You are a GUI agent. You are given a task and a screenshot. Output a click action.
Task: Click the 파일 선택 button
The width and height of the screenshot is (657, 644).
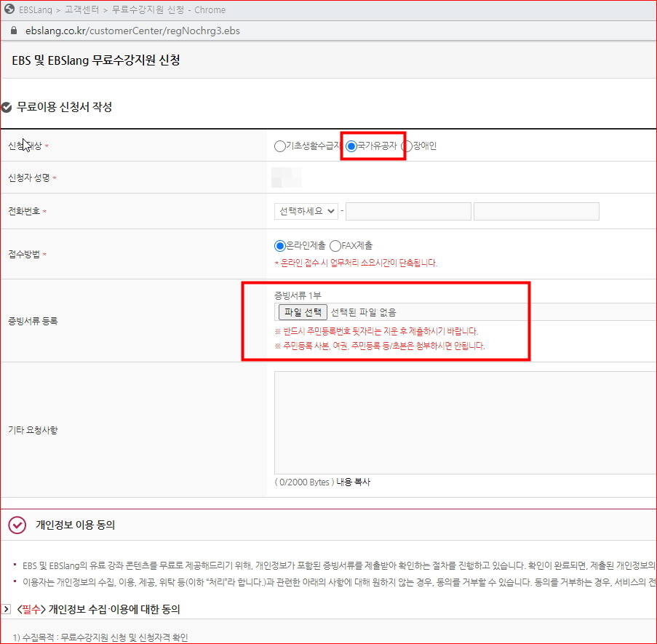[303, 312]
